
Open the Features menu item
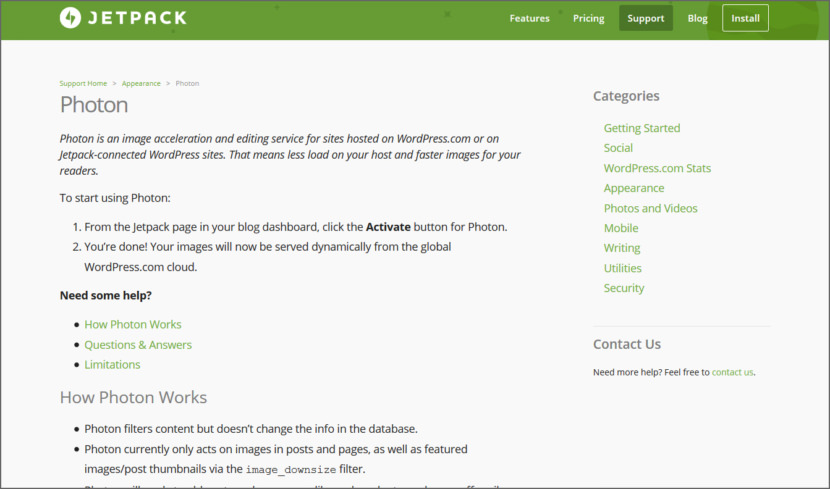tap(529, 18)
